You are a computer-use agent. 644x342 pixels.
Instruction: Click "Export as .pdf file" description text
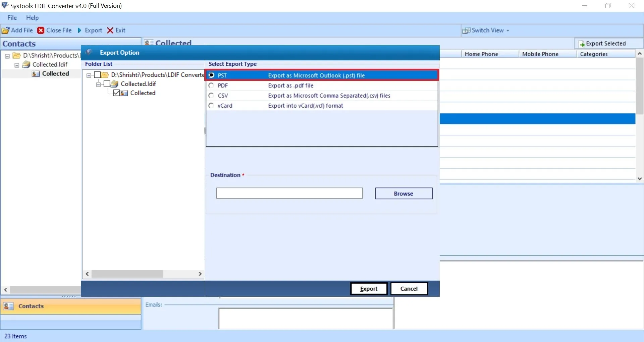click(291, 85)
